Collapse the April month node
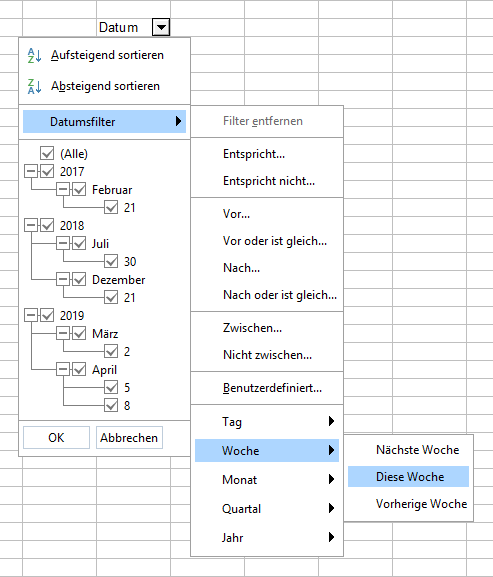 click(x=63, y=369)
